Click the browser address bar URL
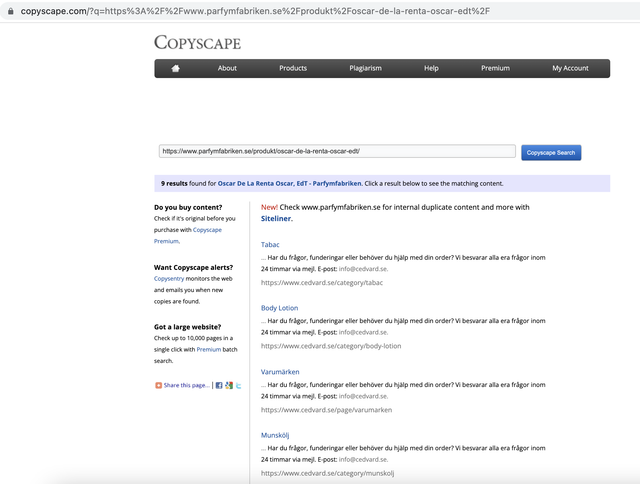Screen dimensions: 640x484 pos(255,11)
